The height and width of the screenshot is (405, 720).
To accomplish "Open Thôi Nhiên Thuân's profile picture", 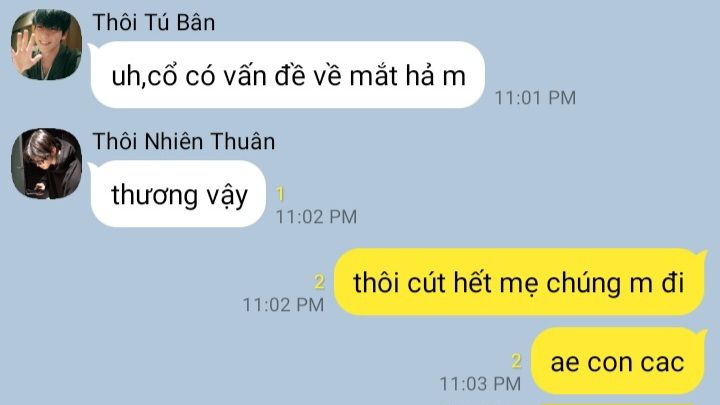I will click(46, 163).
